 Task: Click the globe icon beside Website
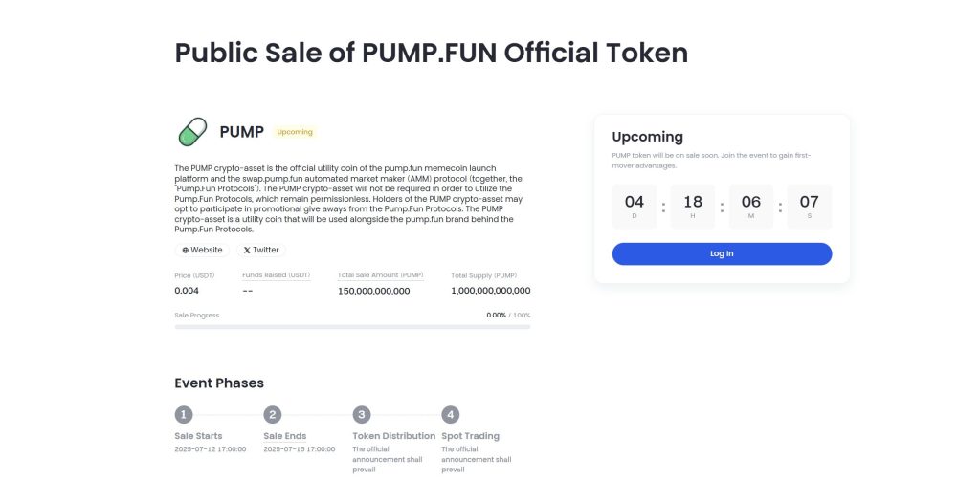185,250
